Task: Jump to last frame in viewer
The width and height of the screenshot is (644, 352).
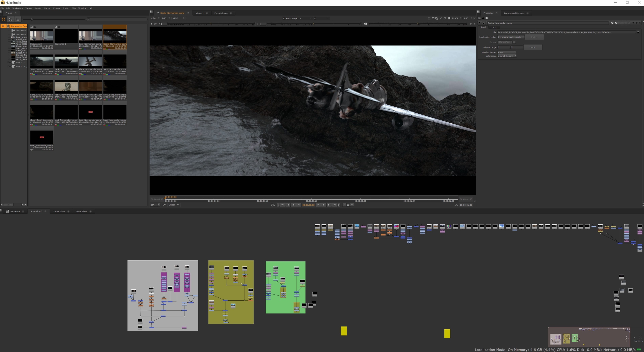Action: 334,205
